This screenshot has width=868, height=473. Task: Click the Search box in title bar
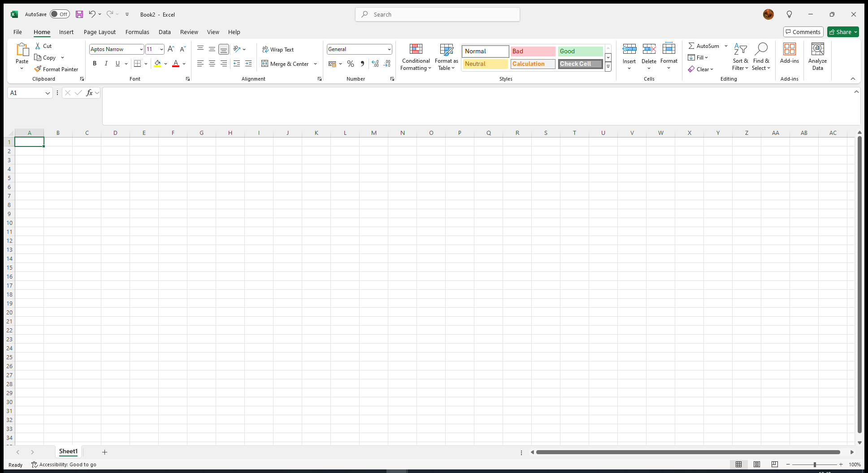coord(438,14)
